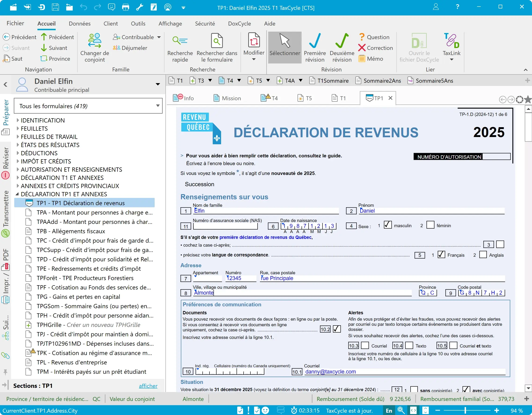Add a Correction review mark
This screenshot has height=415, width=532.
pos(375,48)
